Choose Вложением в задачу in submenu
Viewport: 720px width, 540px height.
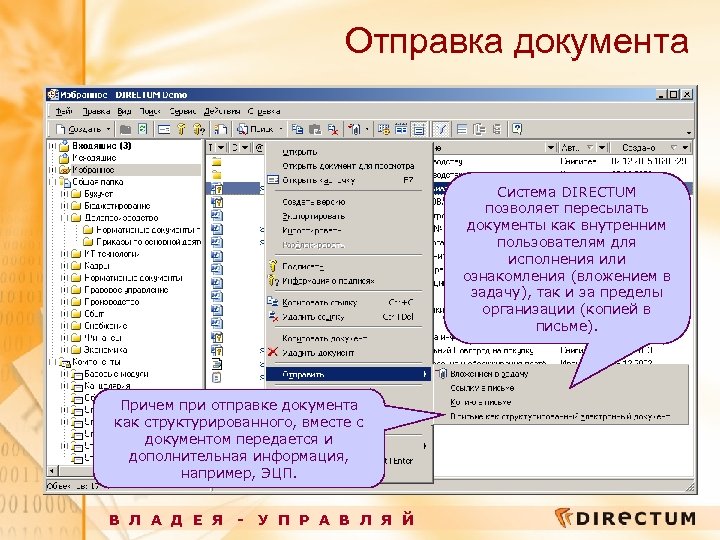coord(561,374)
